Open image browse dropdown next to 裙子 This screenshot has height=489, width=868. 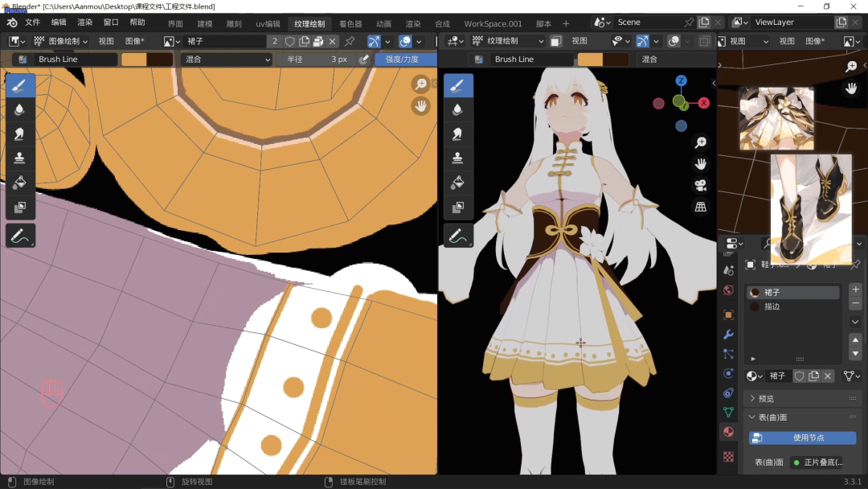point(171,41)
